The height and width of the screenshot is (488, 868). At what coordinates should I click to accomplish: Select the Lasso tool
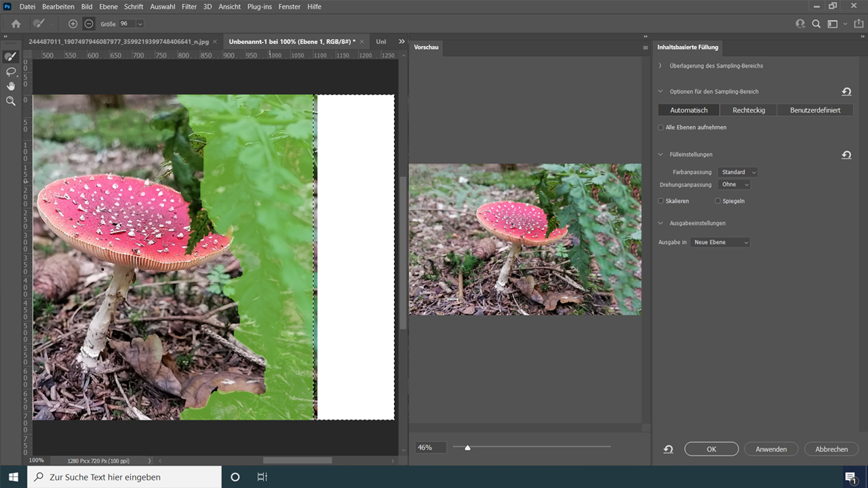[x=10, y=72]
